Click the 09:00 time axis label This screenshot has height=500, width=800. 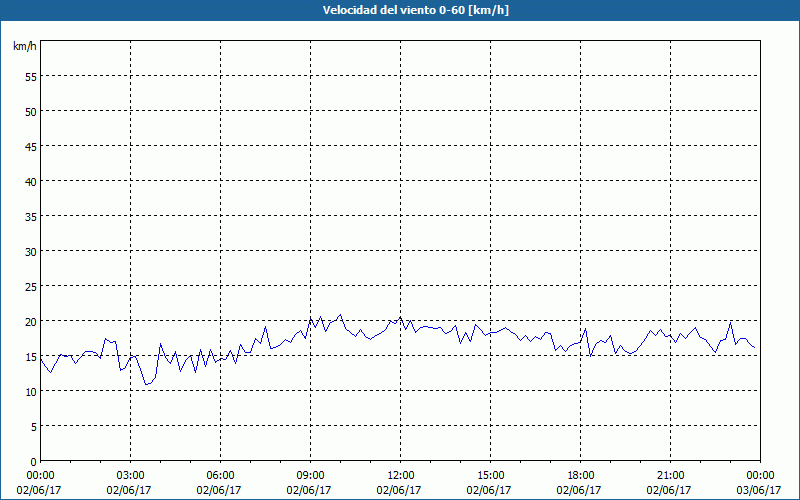pyautogui.click(x=311, y=476)
